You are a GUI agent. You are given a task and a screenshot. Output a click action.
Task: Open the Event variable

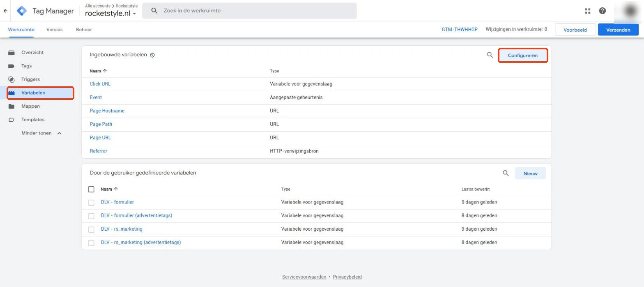[x=96, y=97]
